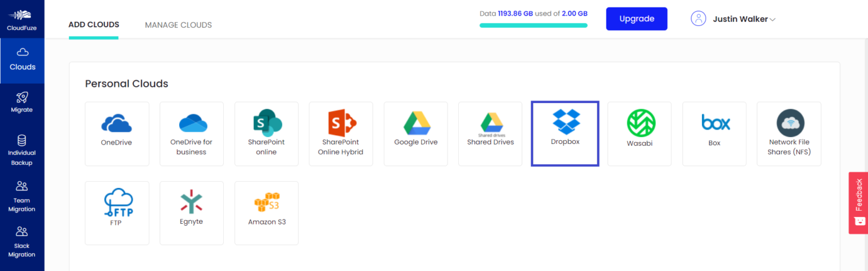Image resolution: width=868 pixels, height=271 pixels.
Task: Expand the Justin Walker account dropdown
Action: (x=744, y=19)
